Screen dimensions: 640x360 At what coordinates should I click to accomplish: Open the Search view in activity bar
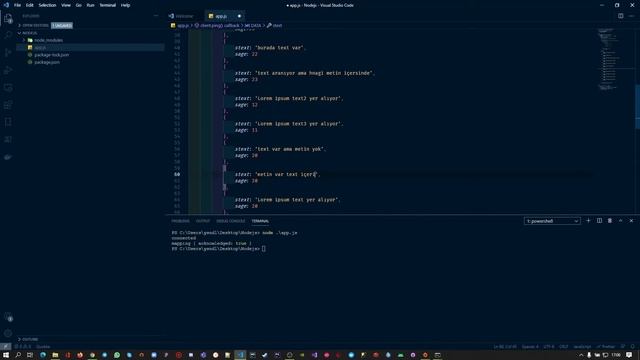pos(8,35)
